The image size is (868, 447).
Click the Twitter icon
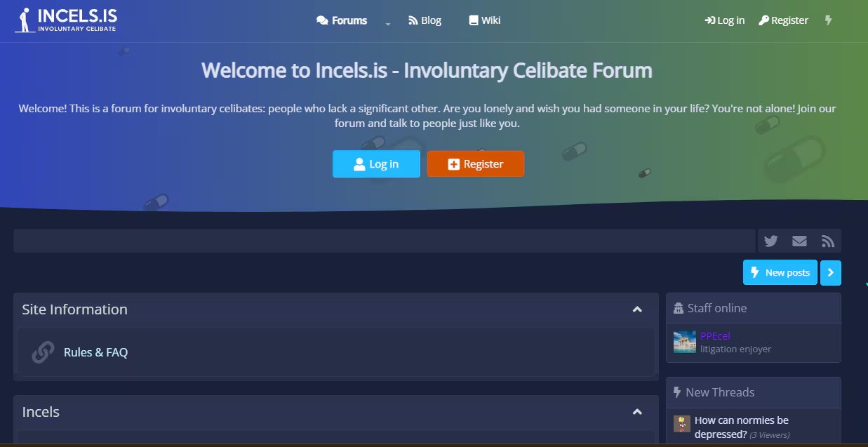[x=770, y=241]
